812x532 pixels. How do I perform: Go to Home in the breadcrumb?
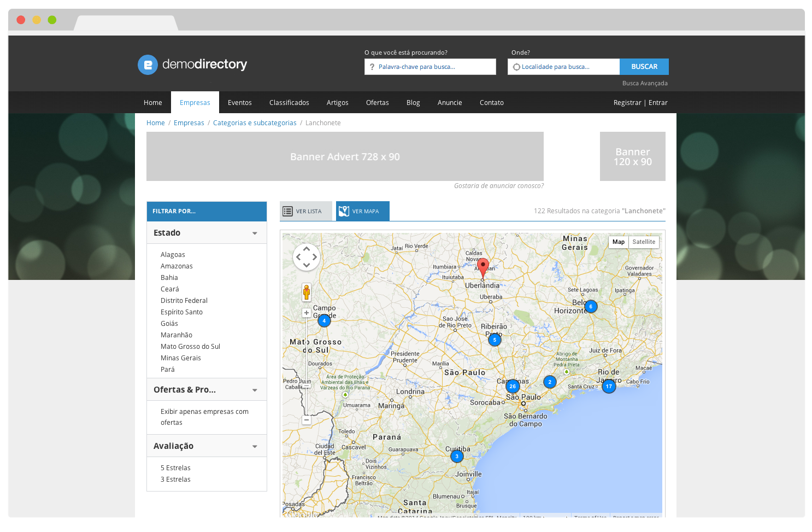coord(156,122)
